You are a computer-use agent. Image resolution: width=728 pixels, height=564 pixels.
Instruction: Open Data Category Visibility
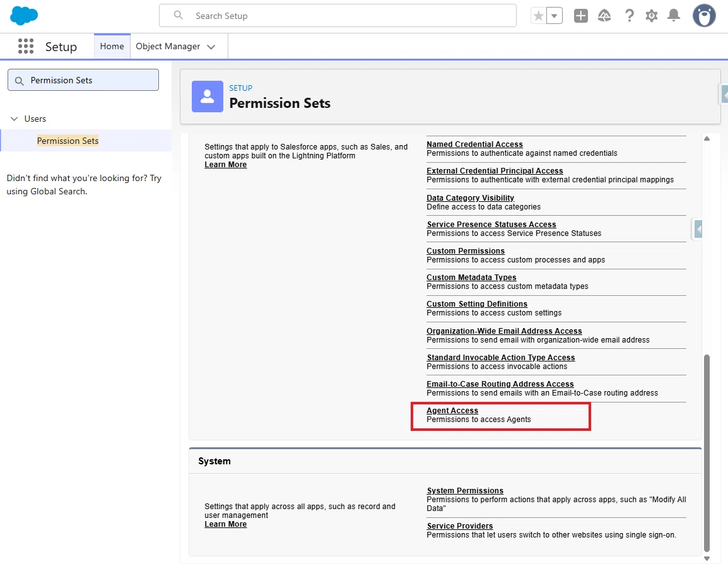click(471, 197)
